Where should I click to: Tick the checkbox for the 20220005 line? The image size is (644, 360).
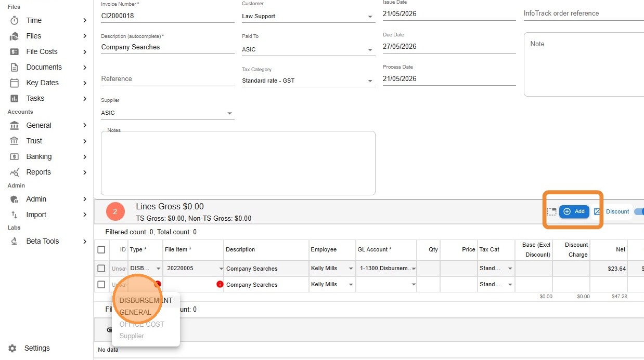[101, 269]
